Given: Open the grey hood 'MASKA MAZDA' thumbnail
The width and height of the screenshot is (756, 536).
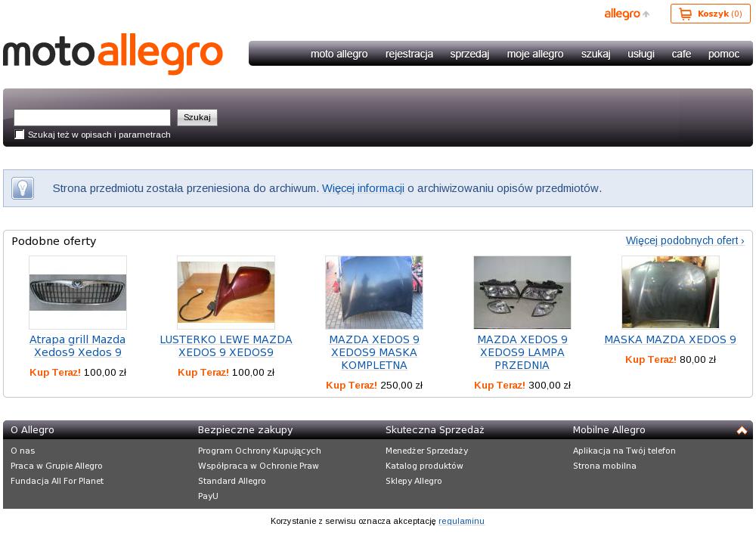Looking at the screenshot, I should [670, 293].
